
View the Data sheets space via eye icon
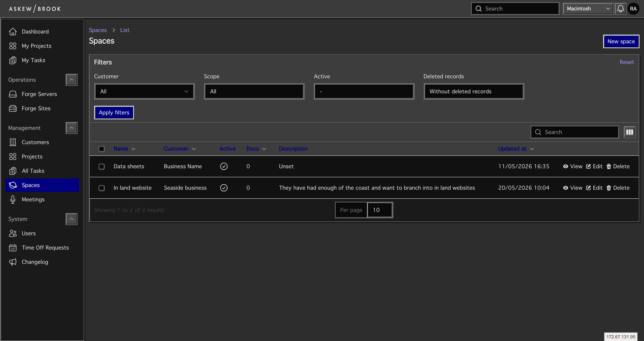click(565, 166)
